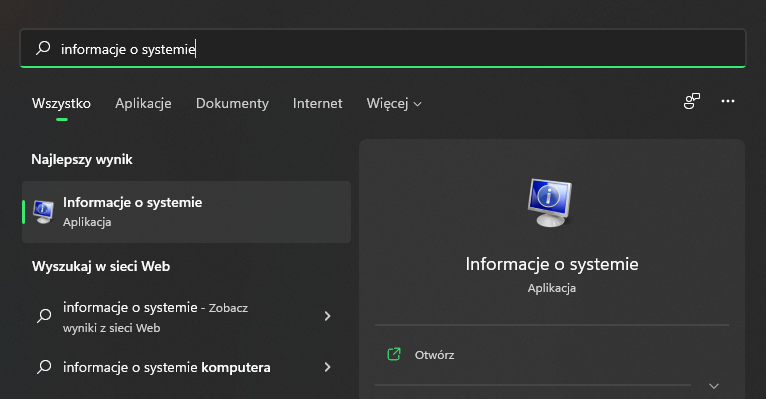
Task: Expand more actions chevron below Otwórz
Action: pos(714,386)
